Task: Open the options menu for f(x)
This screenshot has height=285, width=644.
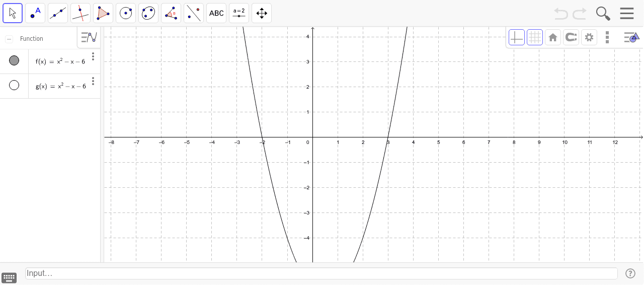Action: tap(93, 56)
